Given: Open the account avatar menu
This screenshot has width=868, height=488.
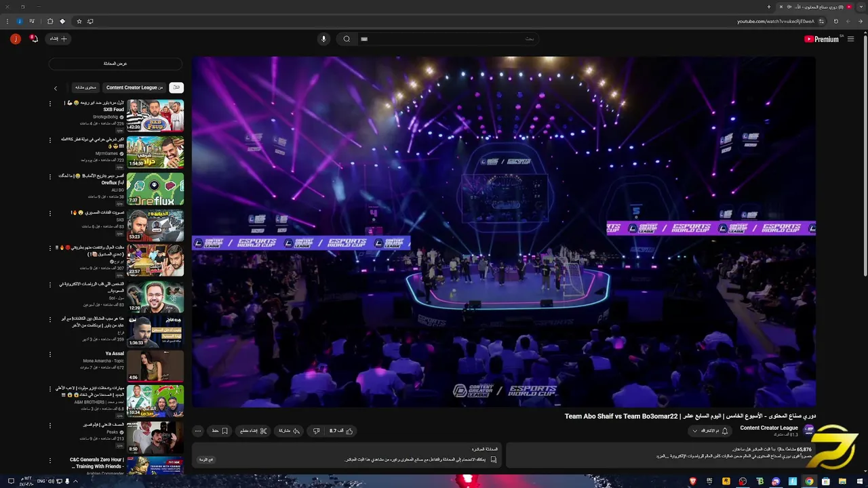Looking at the screenshot, I should tap(16, 39).
